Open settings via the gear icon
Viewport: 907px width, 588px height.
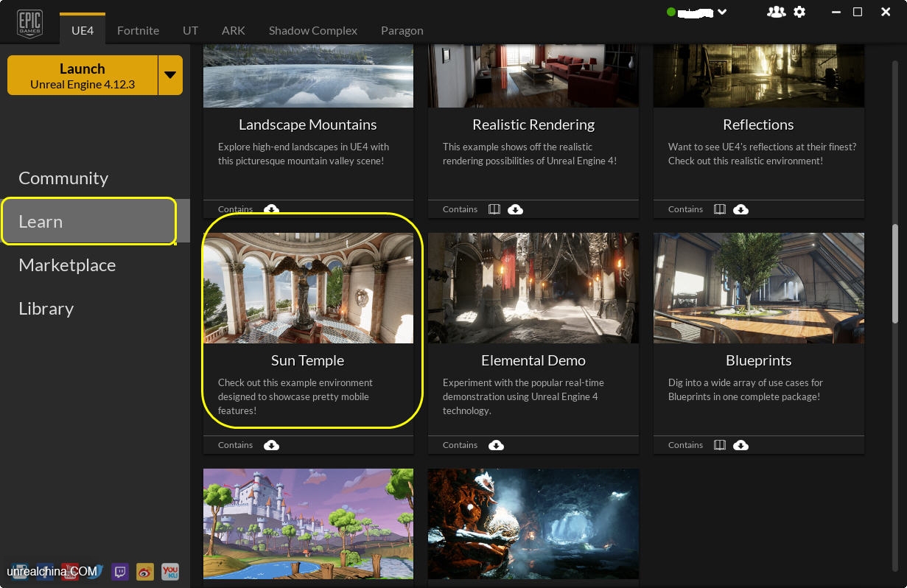(799, 12)
